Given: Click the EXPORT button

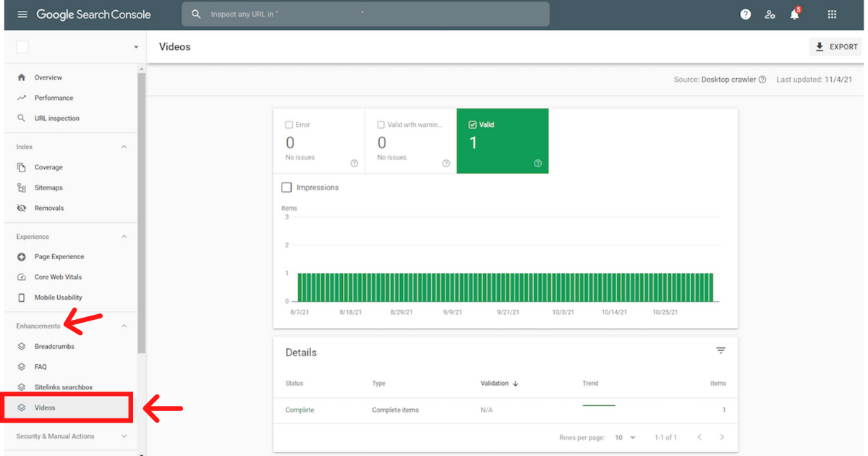Looking at the screenshot, I should [x=835, y=47].
